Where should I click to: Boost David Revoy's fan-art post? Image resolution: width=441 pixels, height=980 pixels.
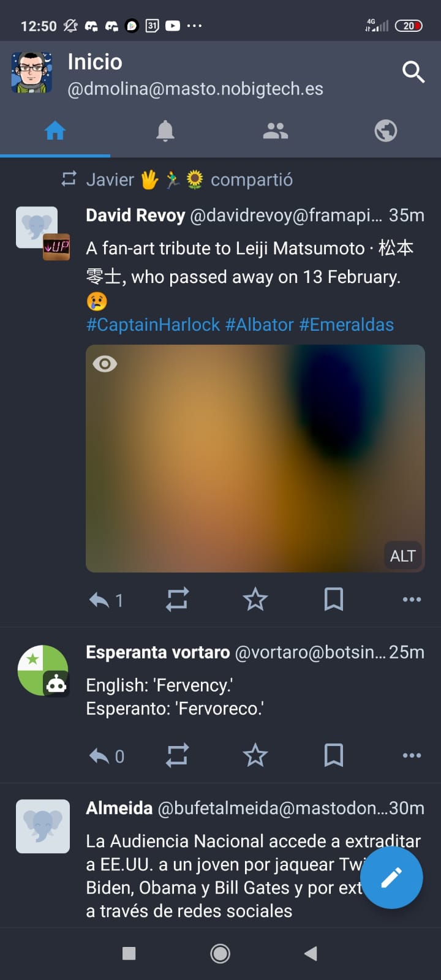tap(177, 599)
